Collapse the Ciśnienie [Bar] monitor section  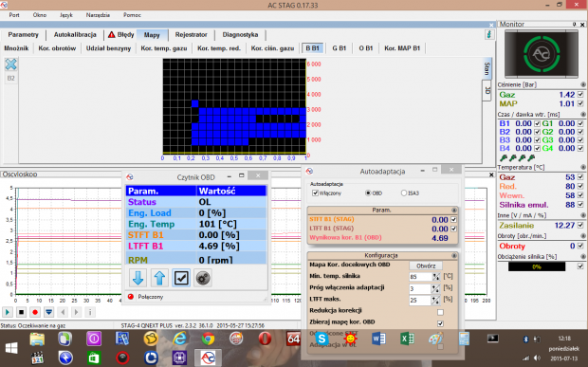[x=583, y=84]
